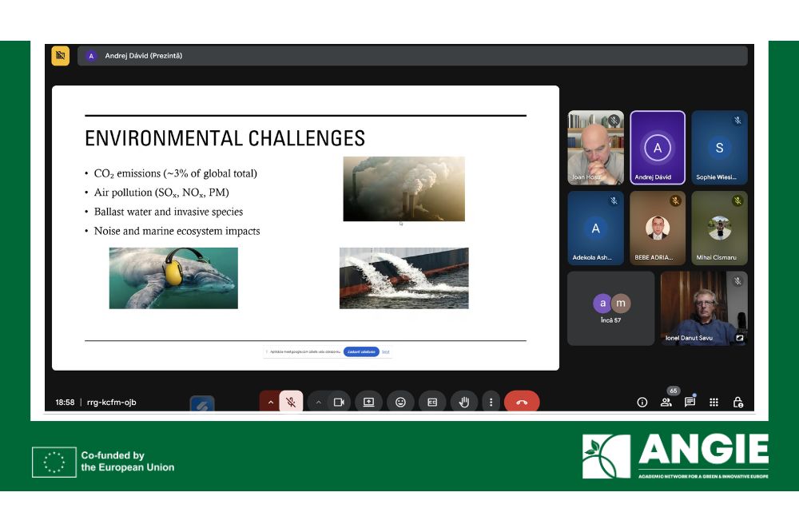Click the blue stop sharing button
Image resolution: width=799 pixels, height=532 pixels.
pos(361,351)
